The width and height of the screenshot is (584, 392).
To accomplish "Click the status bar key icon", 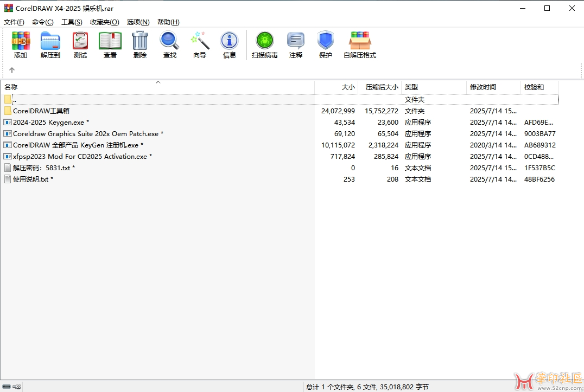I will click(x=17, y=387).
